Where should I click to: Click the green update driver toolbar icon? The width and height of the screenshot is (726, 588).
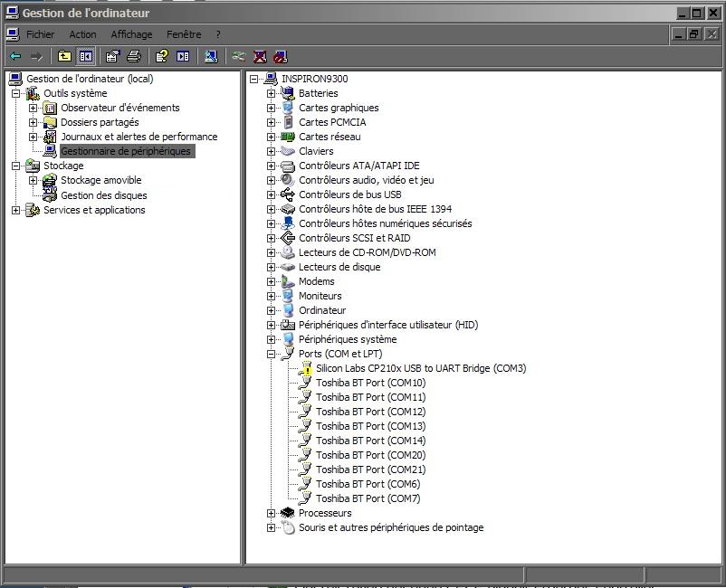pos(239,56)
